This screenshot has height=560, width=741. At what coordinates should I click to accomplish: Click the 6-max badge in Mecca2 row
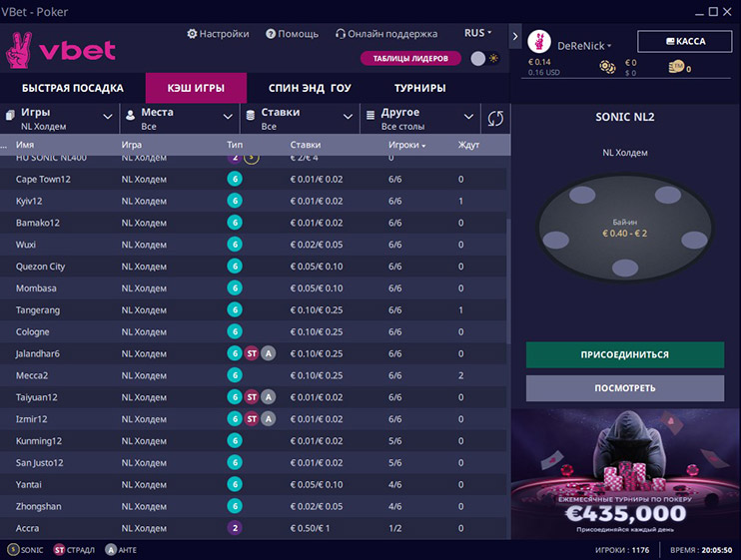[x=235, y=375]
